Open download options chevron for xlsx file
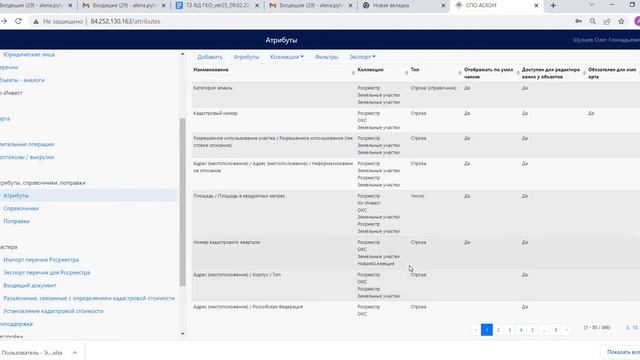This screenshot has width=640, height=360. click(x=75, y=353)
